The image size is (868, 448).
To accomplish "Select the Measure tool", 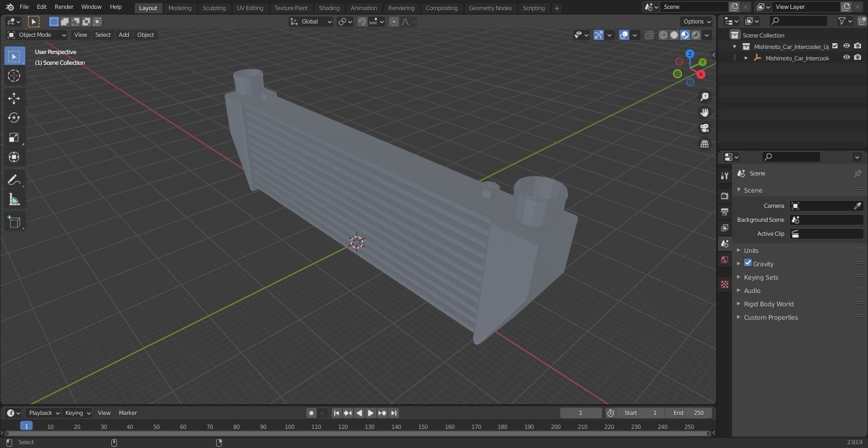I will coord(14,200).
